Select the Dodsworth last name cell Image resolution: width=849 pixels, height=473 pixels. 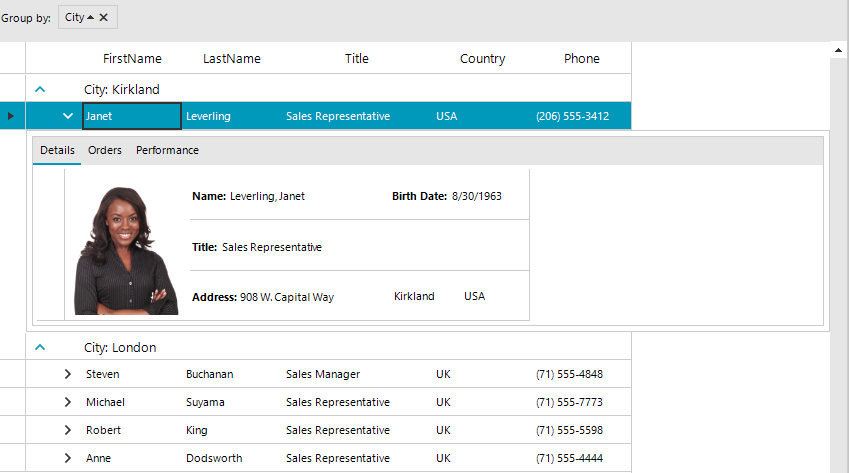coord(232,458)
